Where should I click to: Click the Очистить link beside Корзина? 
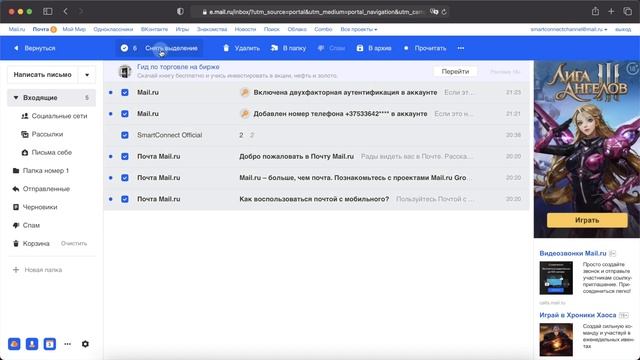[x=74, y=244]
